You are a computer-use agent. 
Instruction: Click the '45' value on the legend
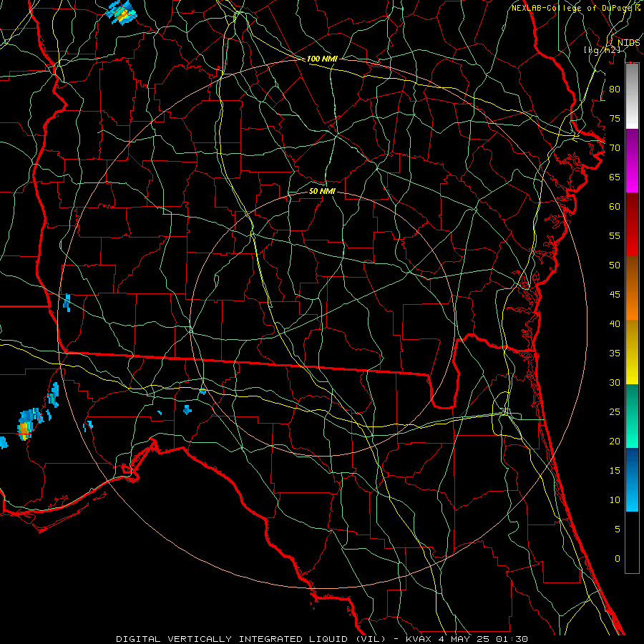615,295
